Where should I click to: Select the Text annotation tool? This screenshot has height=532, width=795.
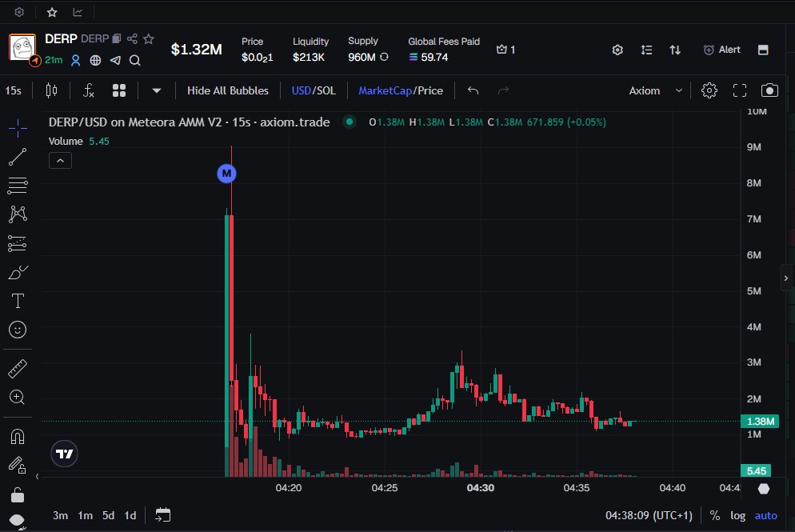pyautogui.click(x=18, y=301)
